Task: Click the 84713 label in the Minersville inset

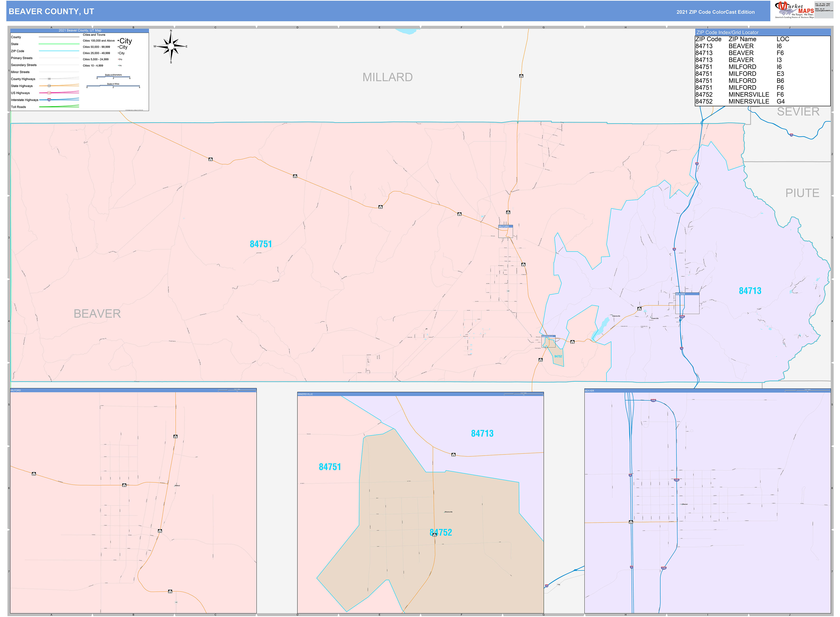Action: click(x=482, y=433)
